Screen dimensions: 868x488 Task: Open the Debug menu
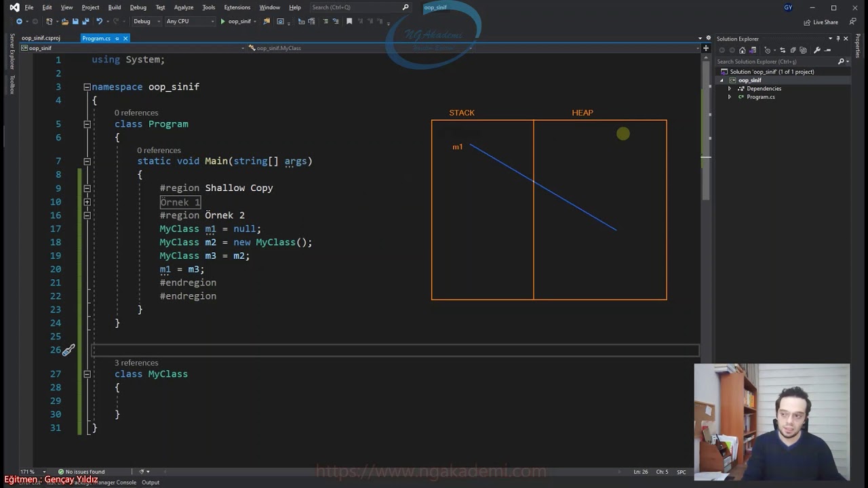click(x=138, y=7)
